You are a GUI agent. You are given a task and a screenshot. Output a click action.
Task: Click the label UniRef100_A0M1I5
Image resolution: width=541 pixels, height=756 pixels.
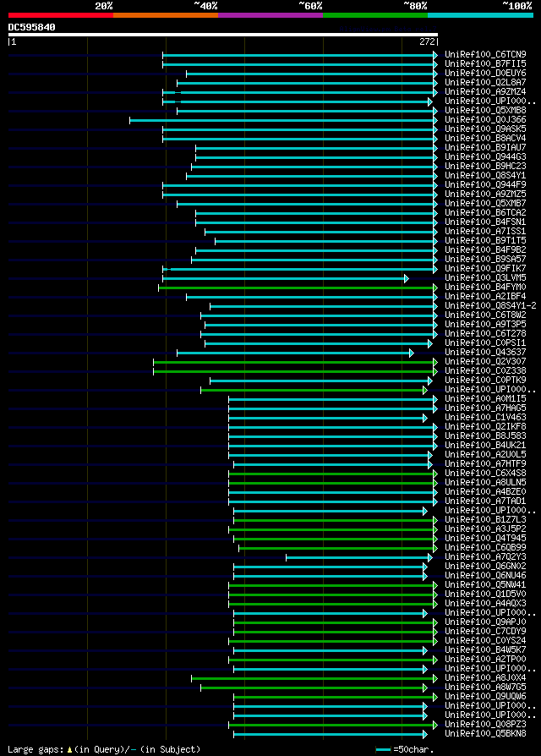[485, 399]
